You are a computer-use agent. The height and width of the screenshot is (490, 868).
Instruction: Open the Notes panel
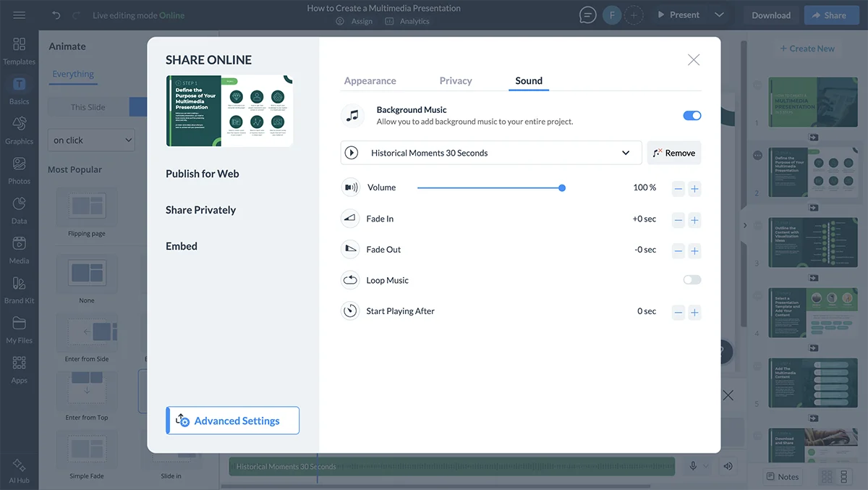tap(782, 476)
